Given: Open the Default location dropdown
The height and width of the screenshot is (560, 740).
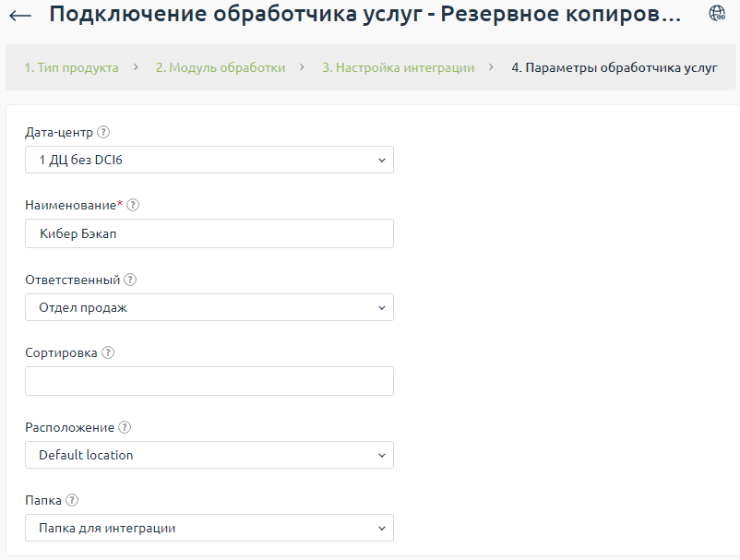Looking at the screenshot, I should coord(209,455).
